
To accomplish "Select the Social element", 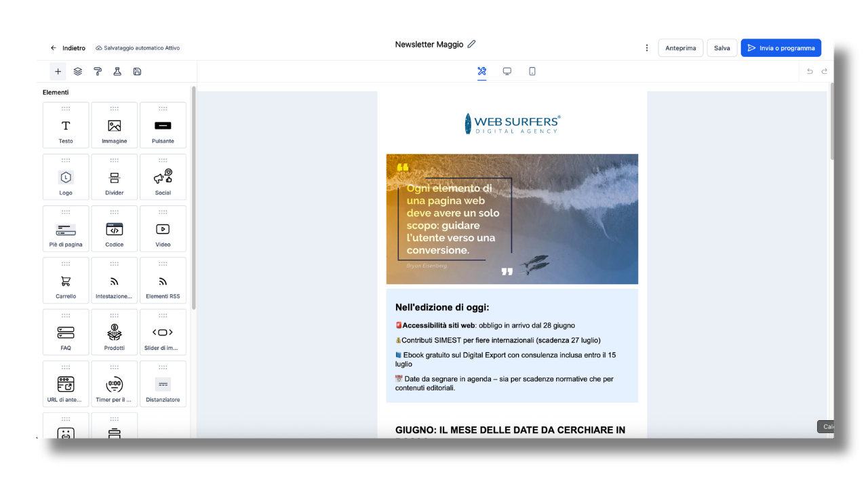I will point(163,177).
